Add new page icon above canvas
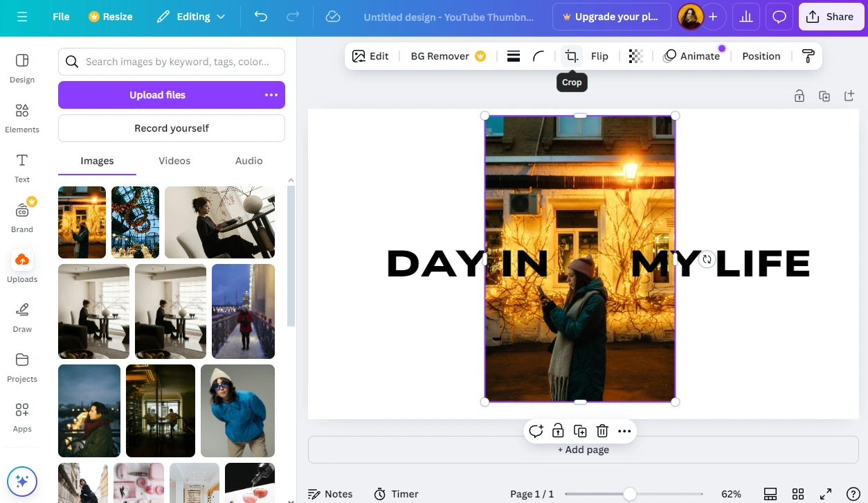The image size is (868, 503). [x=849, y=96]
